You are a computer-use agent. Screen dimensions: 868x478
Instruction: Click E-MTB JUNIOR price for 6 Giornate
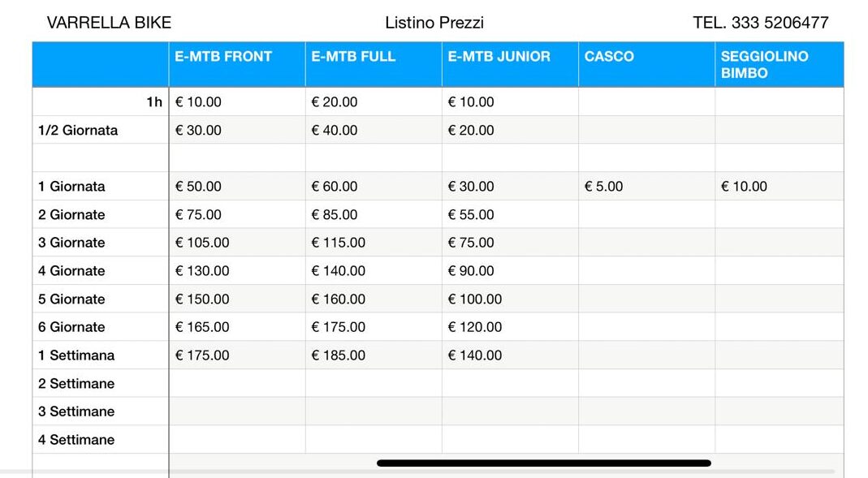coord(475,327)
